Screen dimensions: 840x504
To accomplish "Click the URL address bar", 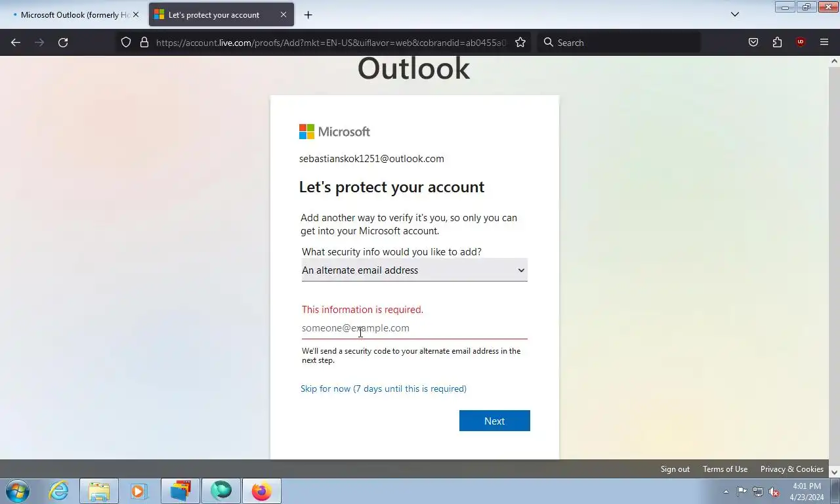I will point(331,42).
